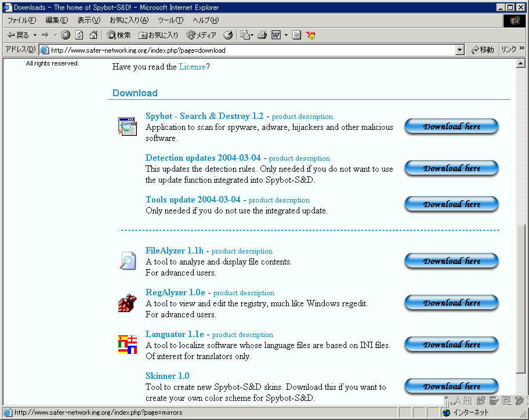The width and height of the screenshot is (529, 420).
Task: Open the 'Detection updates 2004-03-04' link
Action: coord(203,158)
